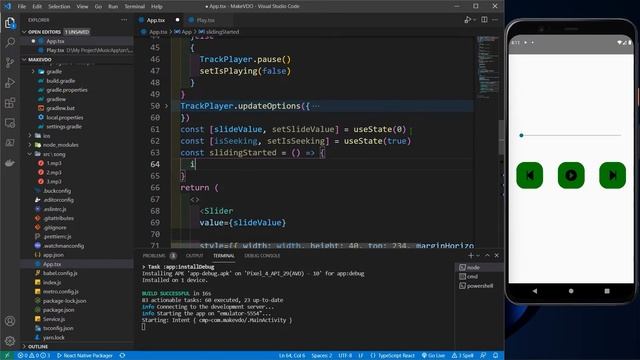
Task: Click next track button in emulator
Action: [x=612, y=176]
